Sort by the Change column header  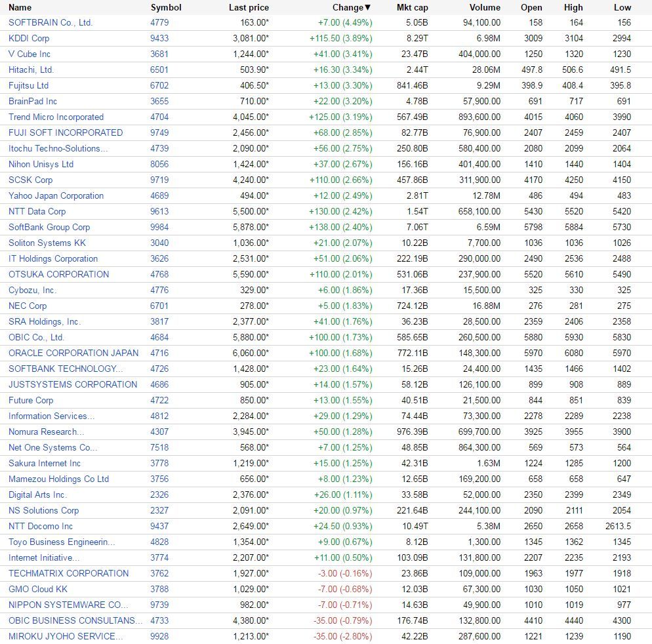click(351, 7)
